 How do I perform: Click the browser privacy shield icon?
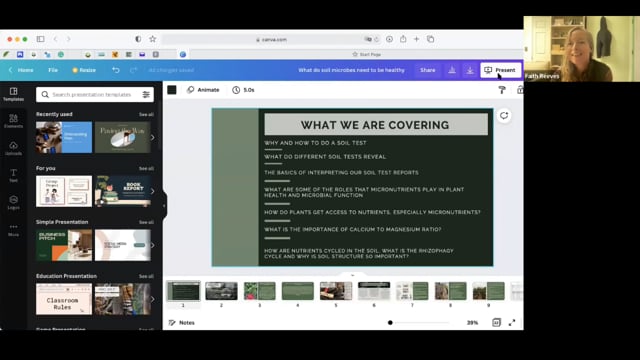click(138, 39)
